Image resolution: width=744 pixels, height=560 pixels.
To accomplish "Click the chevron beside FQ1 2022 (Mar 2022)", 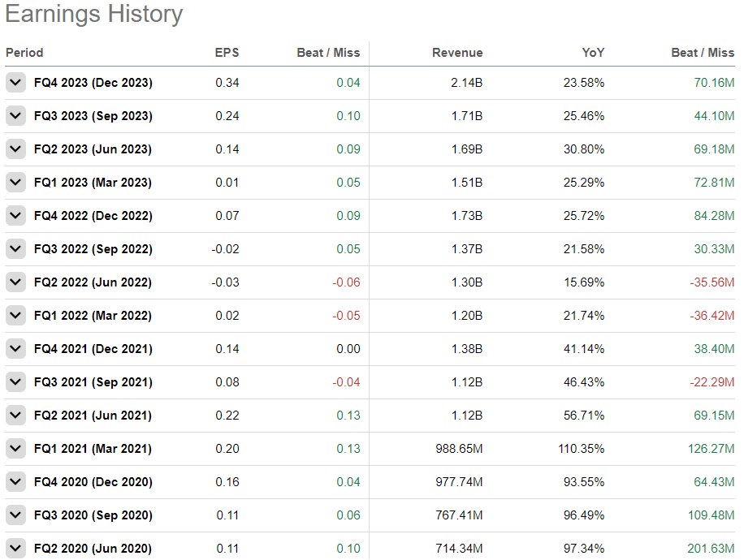I will (15, 315).
